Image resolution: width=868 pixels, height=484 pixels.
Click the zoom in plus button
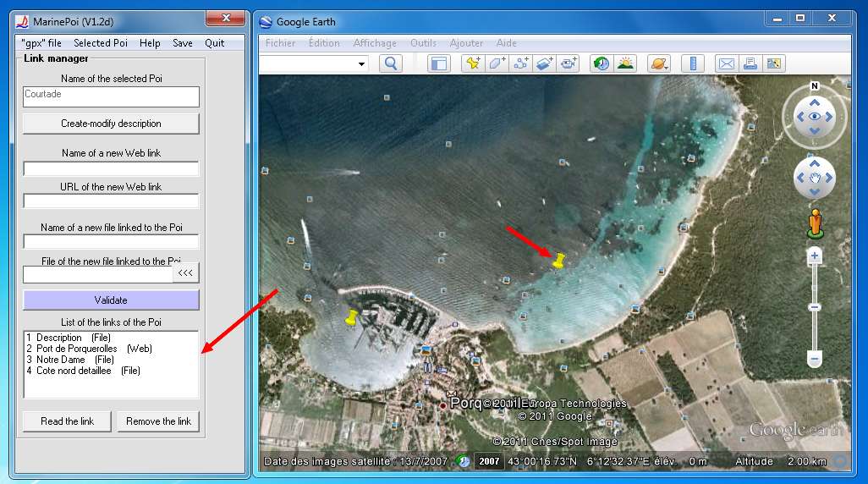point(815,256)
